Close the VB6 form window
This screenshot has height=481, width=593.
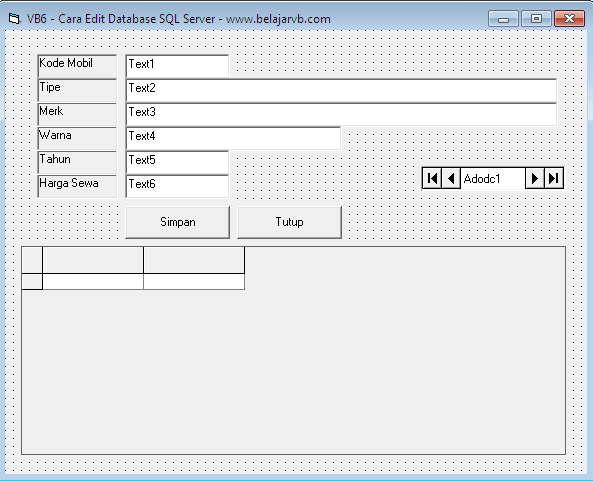click(x=569, y=19)
